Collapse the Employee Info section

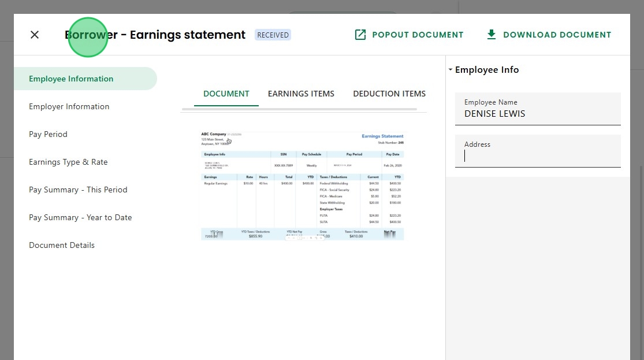[451, 69]
